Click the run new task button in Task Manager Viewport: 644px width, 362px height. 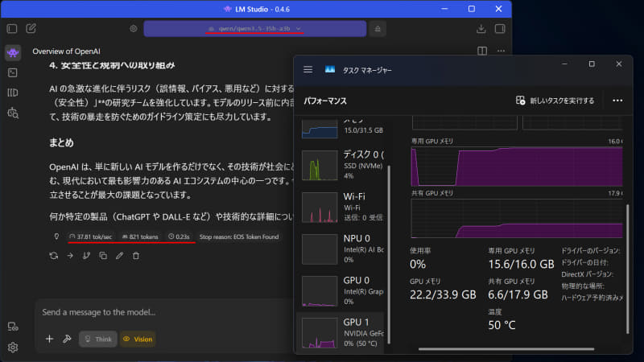click(x=555, y=101)
